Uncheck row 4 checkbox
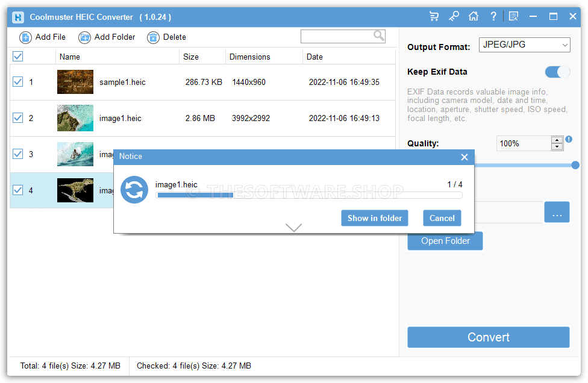588x383 pixels. click(x=17, y=190)
